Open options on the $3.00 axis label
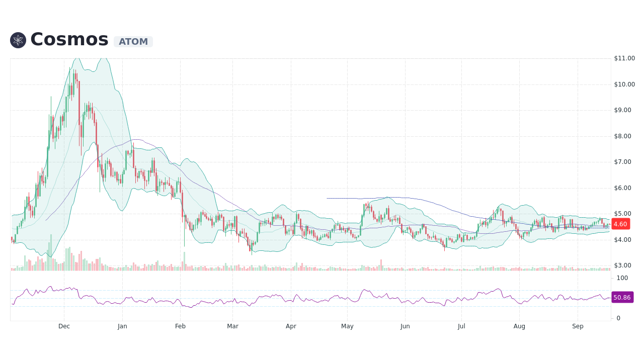This screenshot has width=644, height=362. [622, 266]
